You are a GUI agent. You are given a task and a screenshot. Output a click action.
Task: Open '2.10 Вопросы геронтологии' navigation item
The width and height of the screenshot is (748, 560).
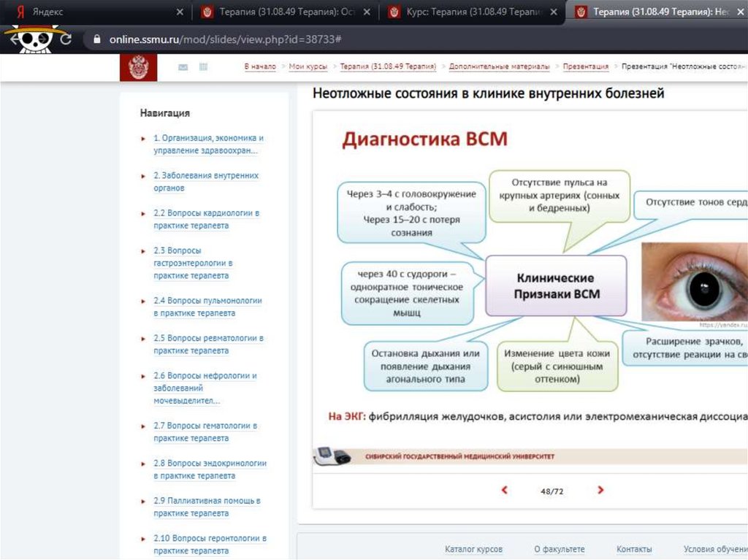click(x=210, y=544)
